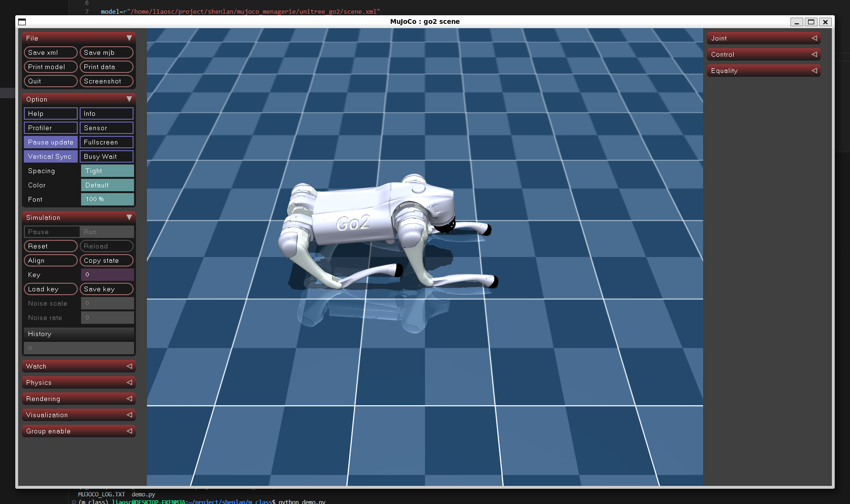Reset the simulation state
Screen dimensions: 850x504
coord(50,246)
